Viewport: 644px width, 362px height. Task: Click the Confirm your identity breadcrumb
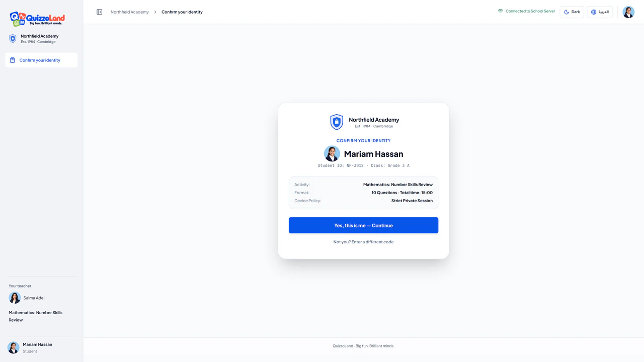182,12
